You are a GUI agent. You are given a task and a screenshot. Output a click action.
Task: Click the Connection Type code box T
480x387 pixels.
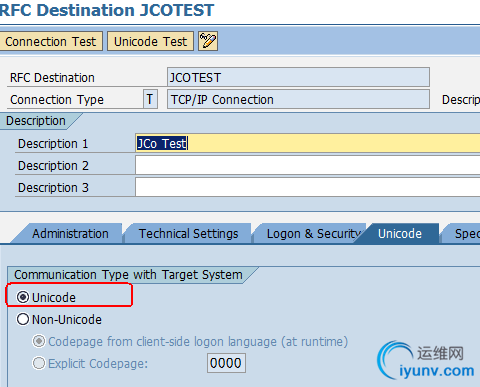pos(150,99)
